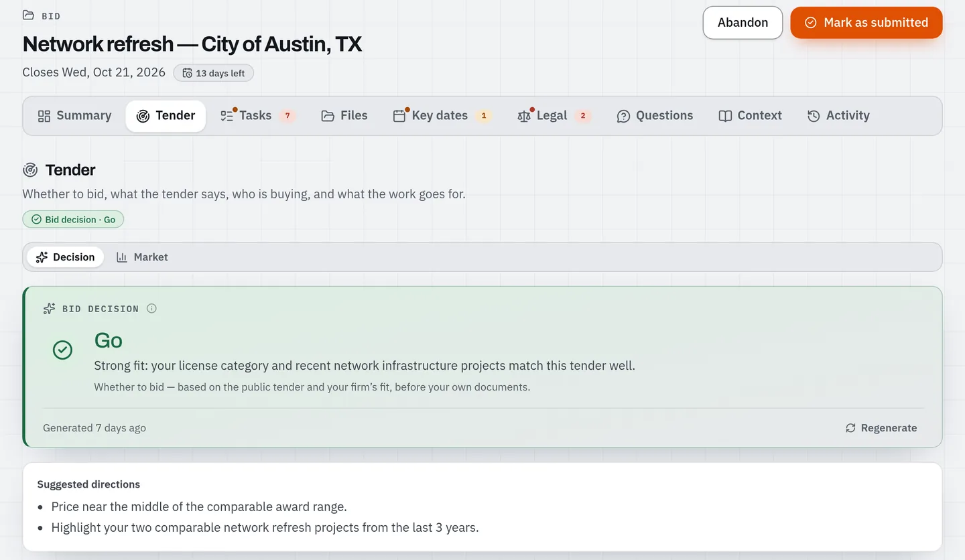The height and width of the screenshot is (560, 965).
Task: Click the Price near the middle suggestion
Action: (x=199, y=507)
